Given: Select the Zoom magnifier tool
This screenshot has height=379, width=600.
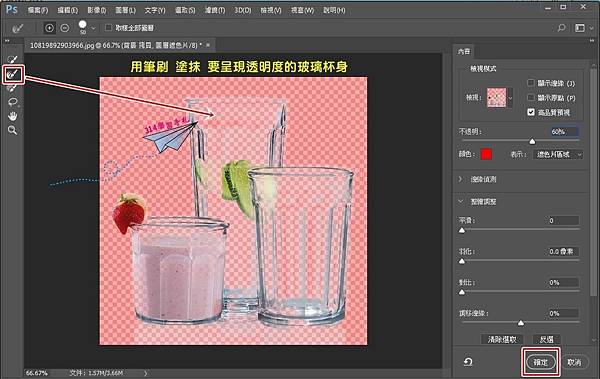Looking at the screenshot, I should pos(13,130).
